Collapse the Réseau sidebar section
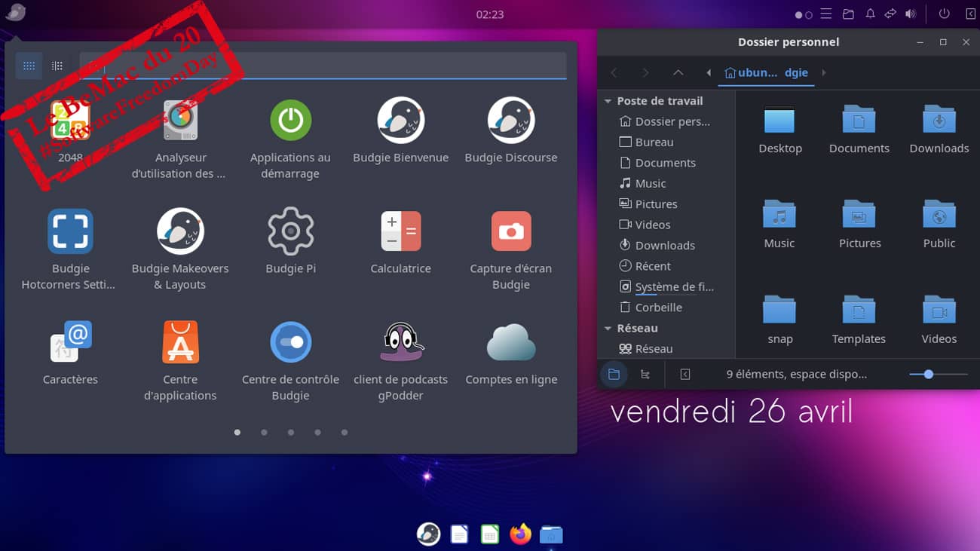This screenshot has width=980, height=551. coord(608,329)
